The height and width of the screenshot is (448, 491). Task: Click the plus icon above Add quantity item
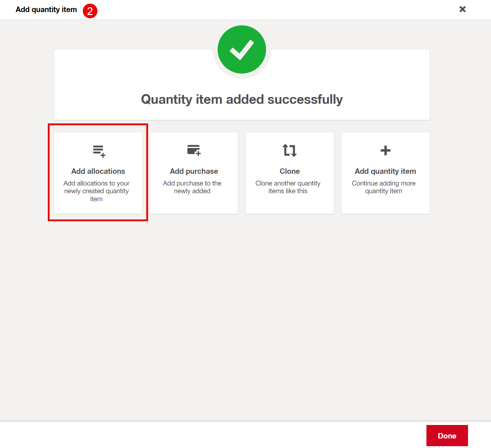(385, 150)
